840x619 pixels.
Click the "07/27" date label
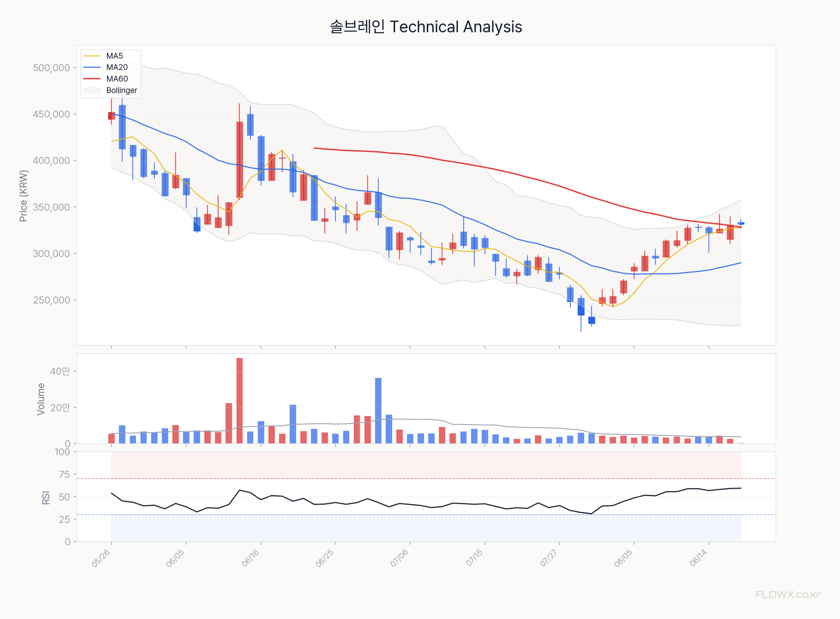[x=549, y=558]
